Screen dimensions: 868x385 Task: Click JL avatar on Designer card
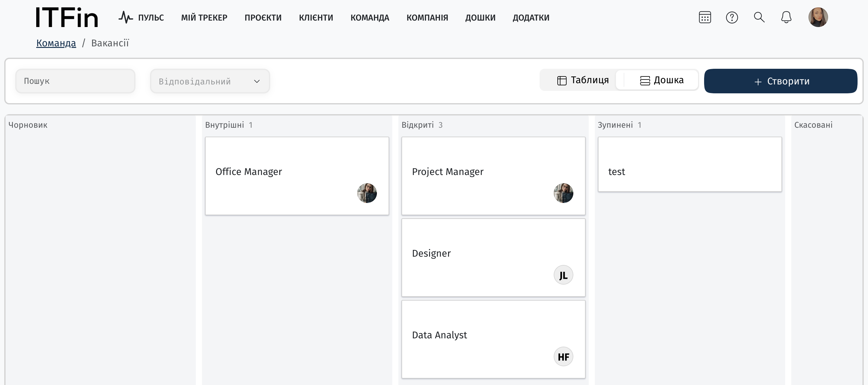click(564, 275)
